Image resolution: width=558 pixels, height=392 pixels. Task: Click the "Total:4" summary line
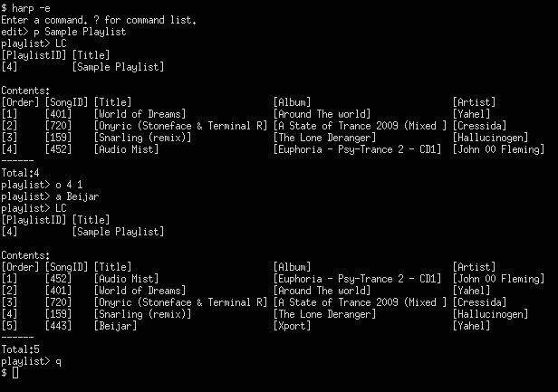(x=20, y=173)
